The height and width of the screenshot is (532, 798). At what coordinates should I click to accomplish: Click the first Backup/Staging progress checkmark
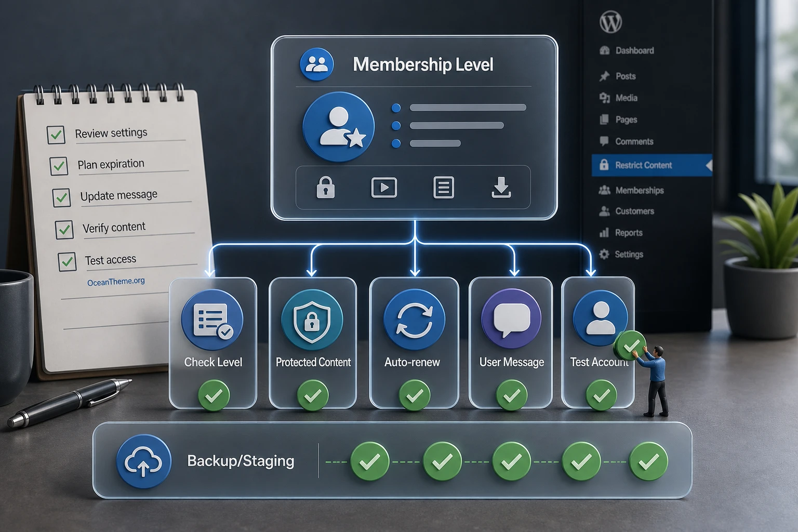click(x=370, y=461)
